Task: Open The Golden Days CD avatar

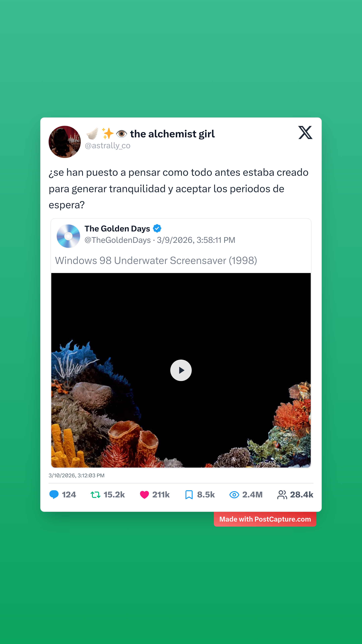Action: pyautogui.click(x=68, y=236)
